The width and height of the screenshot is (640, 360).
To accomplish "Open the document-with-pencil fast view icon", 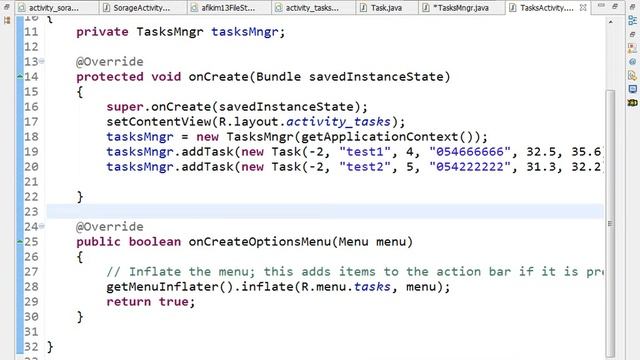I will point(632,76).
